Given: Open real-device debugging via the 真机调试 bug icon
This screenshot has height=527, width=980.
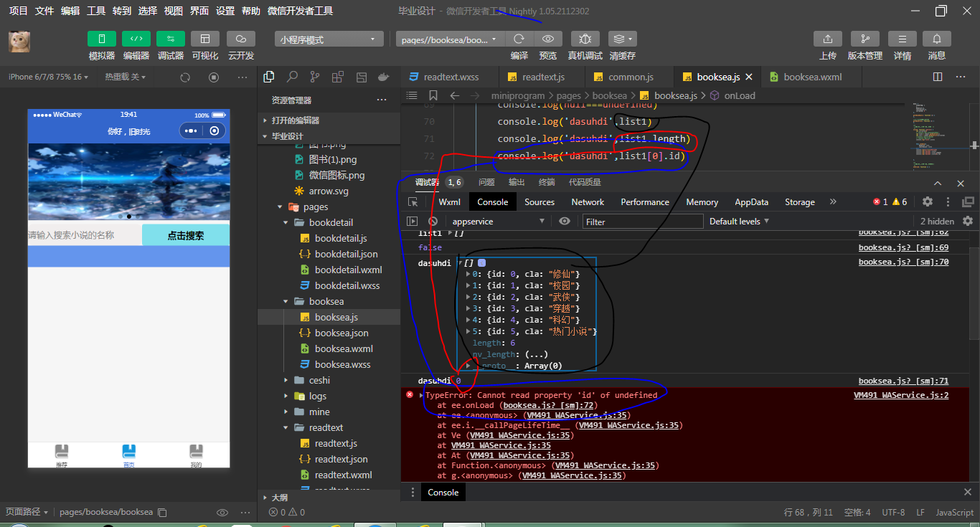Looking at the screenshot, I should pos(585,39).
